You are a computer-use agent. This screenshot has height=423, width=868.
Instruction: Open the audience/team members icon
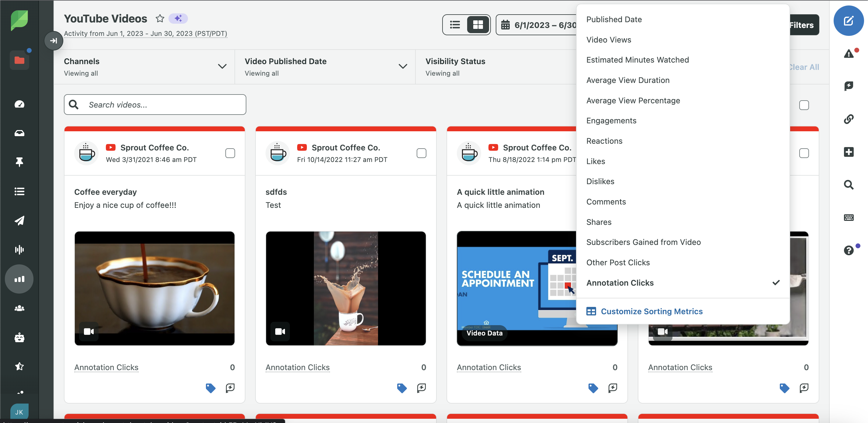click(x=19, y=308)
